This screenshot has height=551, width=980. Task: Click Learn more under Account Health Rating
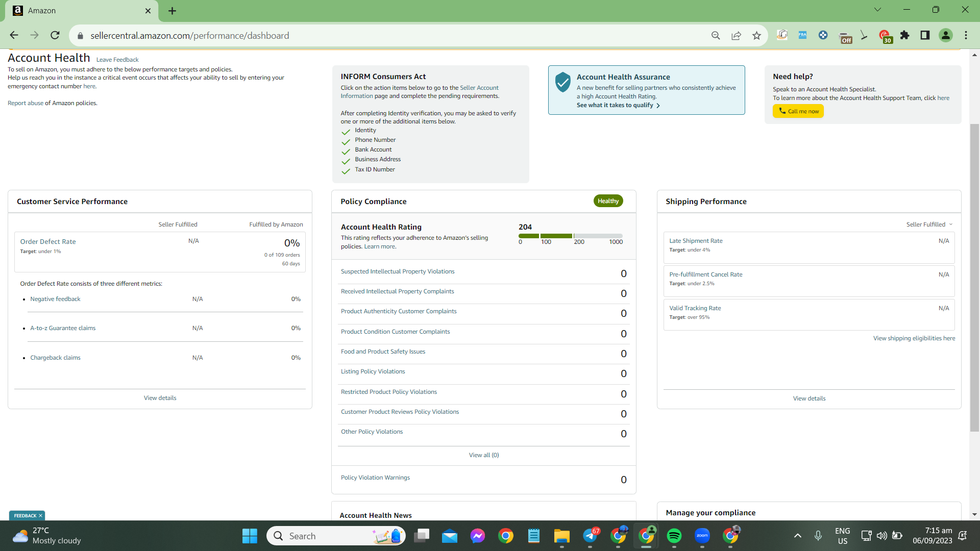379,246
